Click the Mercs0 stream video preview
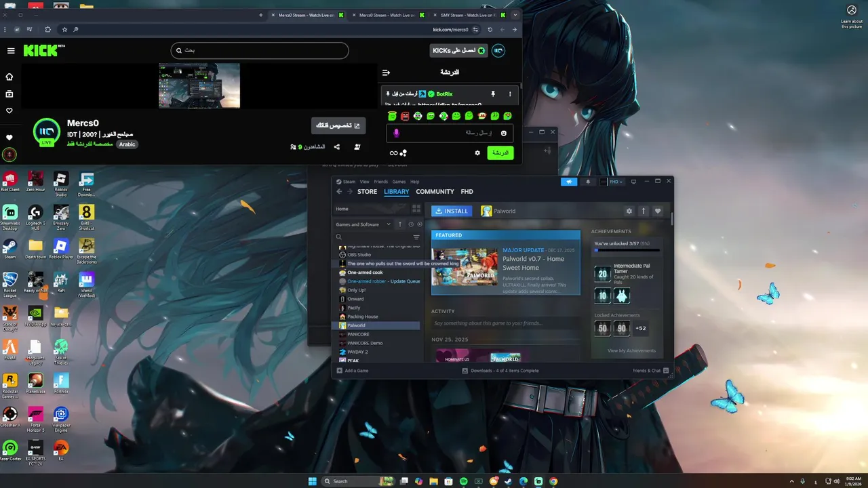This screenshot has width=868, height=488. tap(199, 85)
